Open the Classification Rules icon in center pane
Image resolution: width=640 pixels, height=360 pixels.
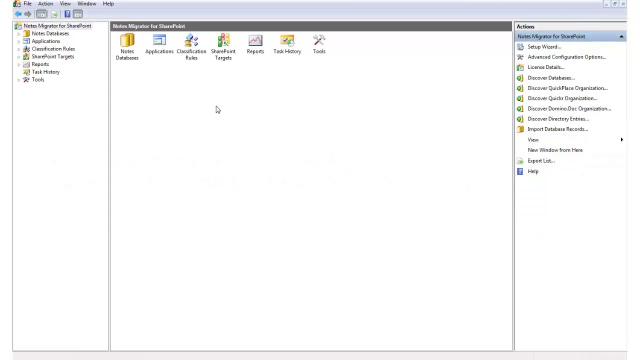tap(191, 47)
